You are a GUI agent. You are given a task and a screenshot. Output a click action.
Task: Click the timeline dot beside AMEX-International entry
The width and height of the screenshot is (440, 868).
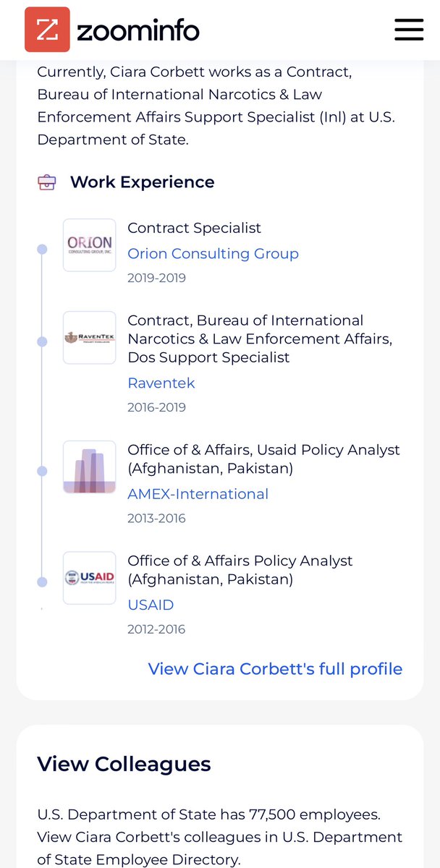click(42, 471)
